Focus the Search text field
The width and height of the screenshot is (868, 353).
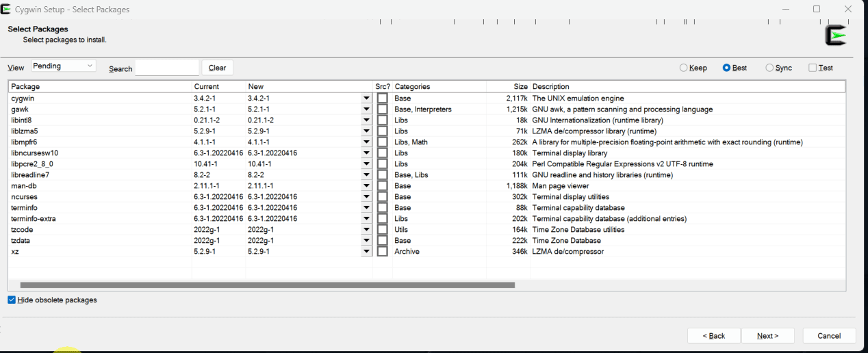tap(167, 68)
